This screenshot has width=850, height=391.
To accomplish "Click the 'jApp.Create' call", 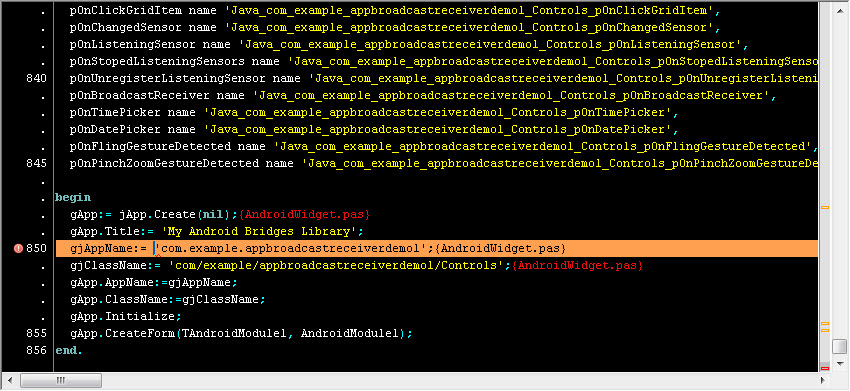I will pos(157,214).
